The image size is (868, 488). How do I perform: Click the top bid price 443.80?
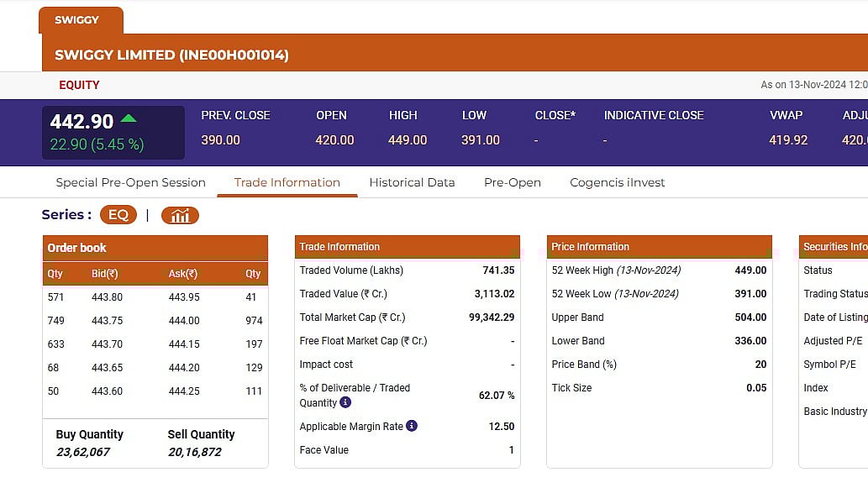pyautogui.click(x=107, y=296)
